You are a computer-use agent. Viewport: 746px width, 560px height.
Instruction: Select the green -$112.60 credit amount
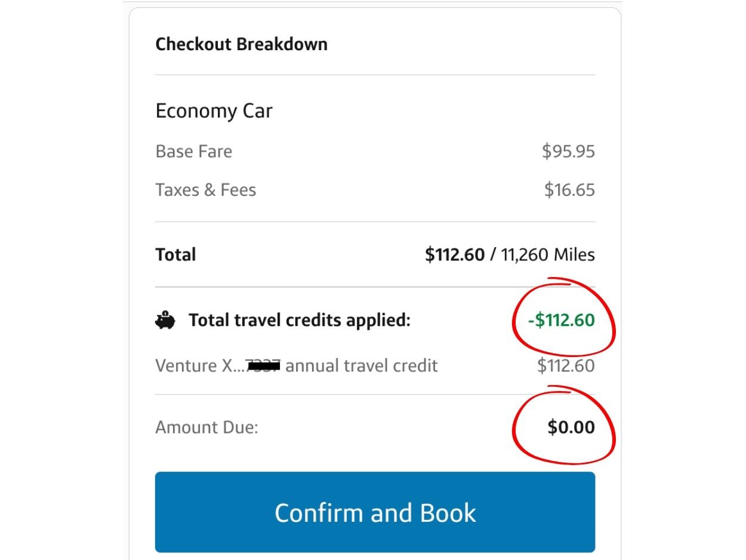pyautogui.click(x=562, y=321)
